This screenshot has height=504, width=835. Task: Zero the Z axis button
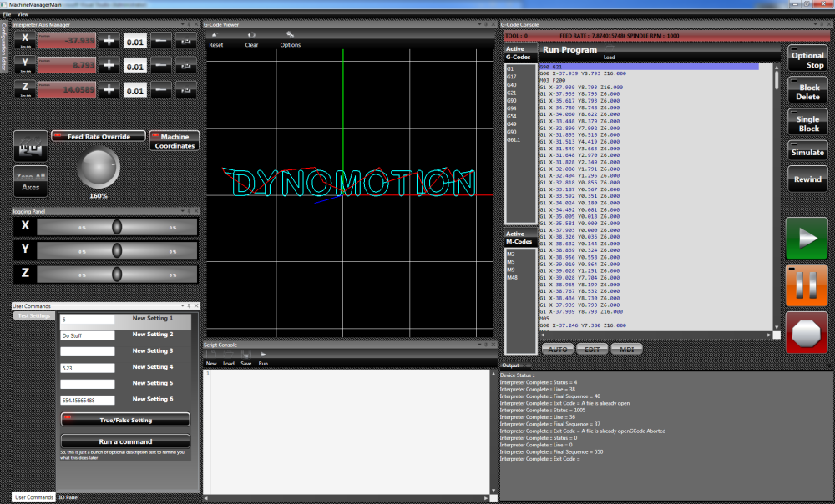[x=25, y=89]
